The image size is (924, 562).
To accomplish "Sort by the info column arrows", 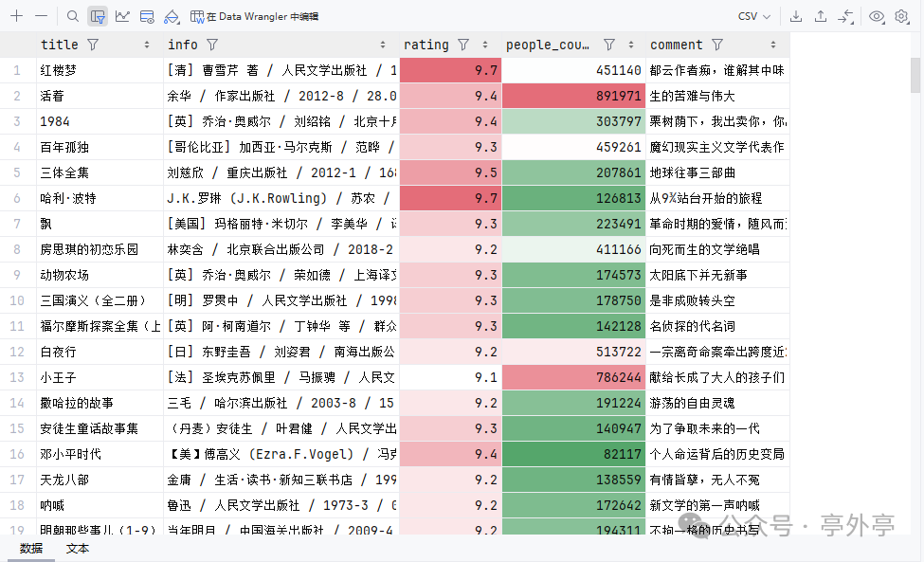I will (383, 45).
